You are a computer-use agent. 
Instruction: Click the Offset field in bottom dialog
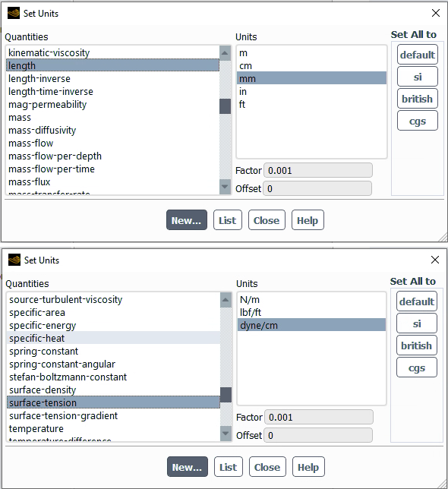coord(318,435)
